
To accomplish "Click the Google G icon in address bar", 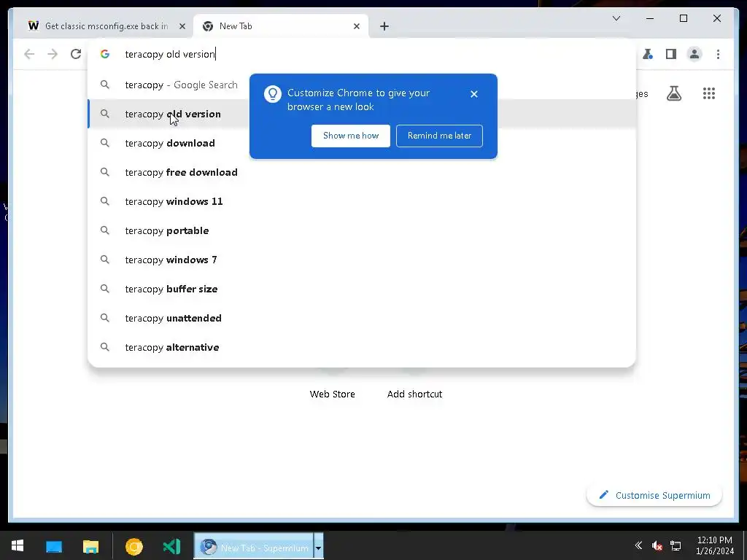I will (105, 54).
